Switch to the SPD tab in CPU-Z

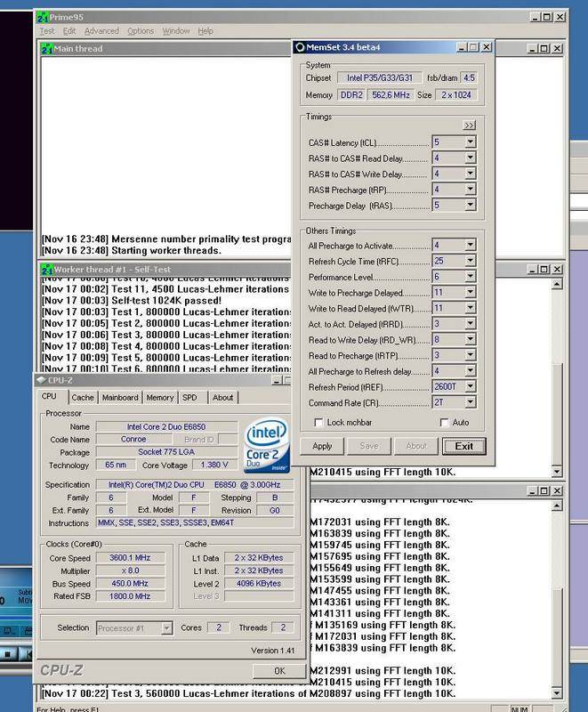click(189, 397)
